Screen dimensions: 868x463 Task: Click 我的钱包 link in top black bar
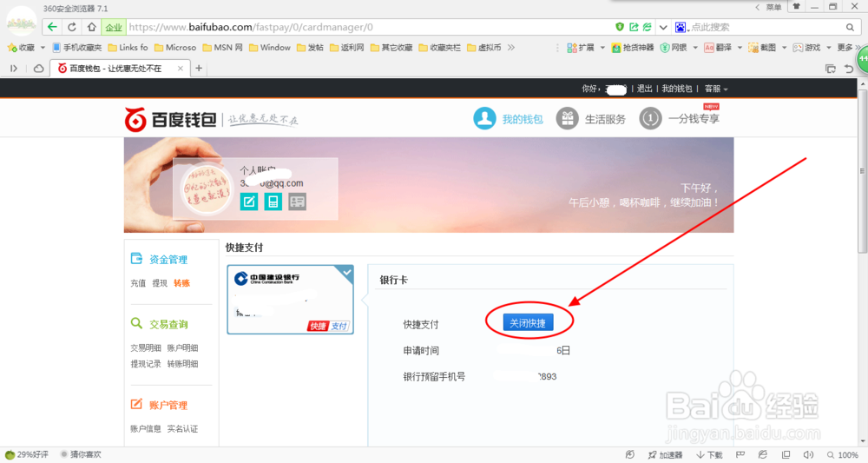click(x=676, y=89)
